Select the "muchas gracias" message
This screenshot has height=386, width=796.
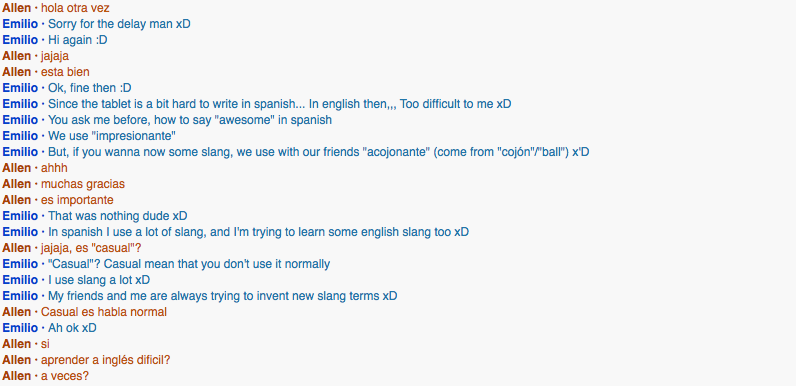(83, 184)
